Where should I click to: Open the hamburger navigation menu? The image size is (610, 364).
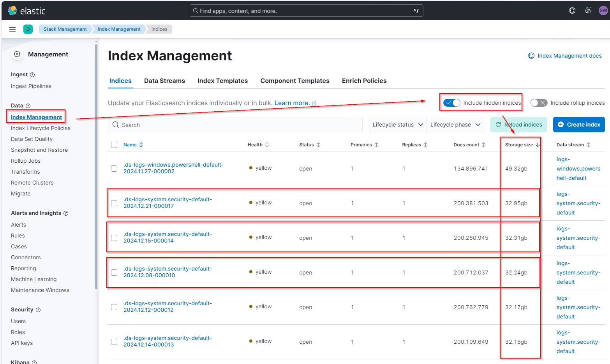[12, 29]
